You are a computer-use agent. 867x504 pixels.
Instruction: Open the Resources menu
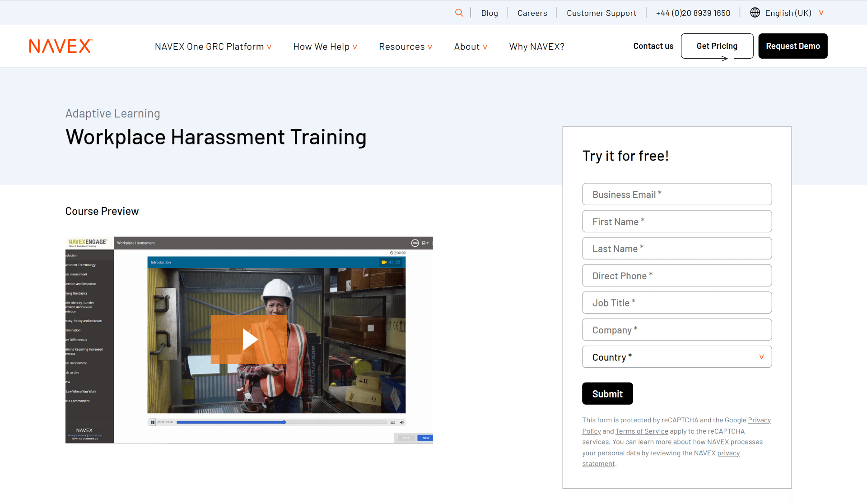[x=406, y=46]
